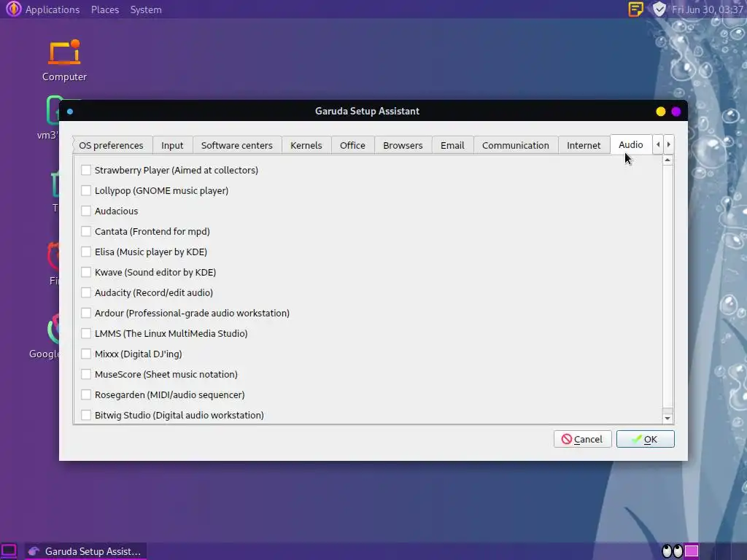Click the Audio tab
Image resolution: width=747 pixels, height=560 pixels.
click(631, 144)
